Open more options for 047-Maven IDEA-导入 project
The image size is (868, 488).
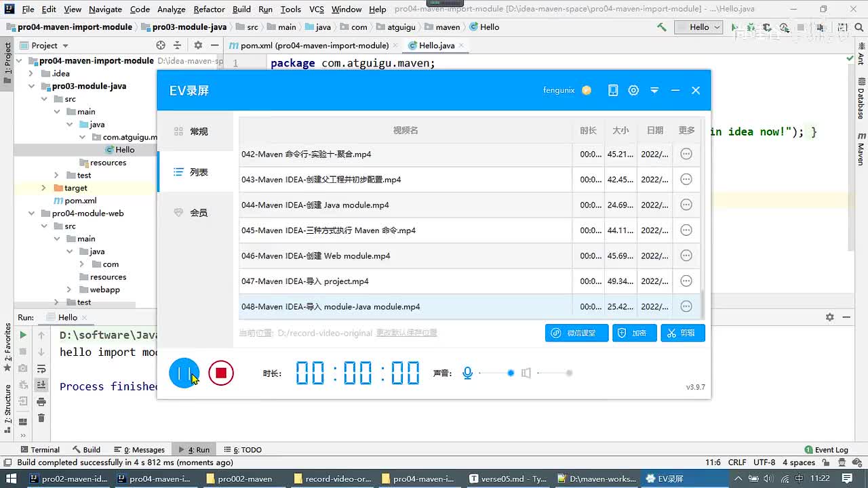pyautogui.click(x=686, y=281)
